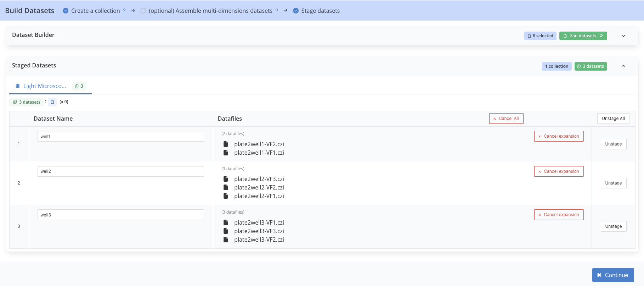Image resolution: width=644 pixels, height=286 pixels.
Task: Expand the Dataset Builder panel
Action: click(x=623, y=36)
